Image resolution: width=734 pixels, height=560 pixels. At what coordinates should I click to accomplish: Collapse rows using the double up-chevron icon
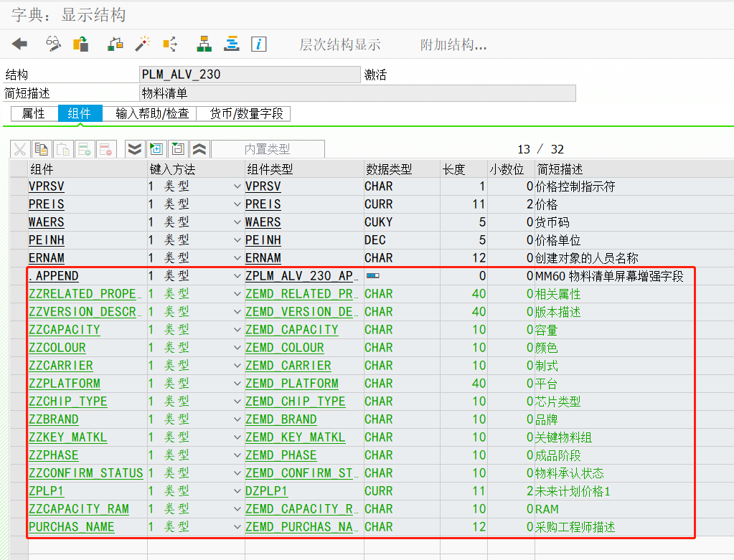click(199, 148)
